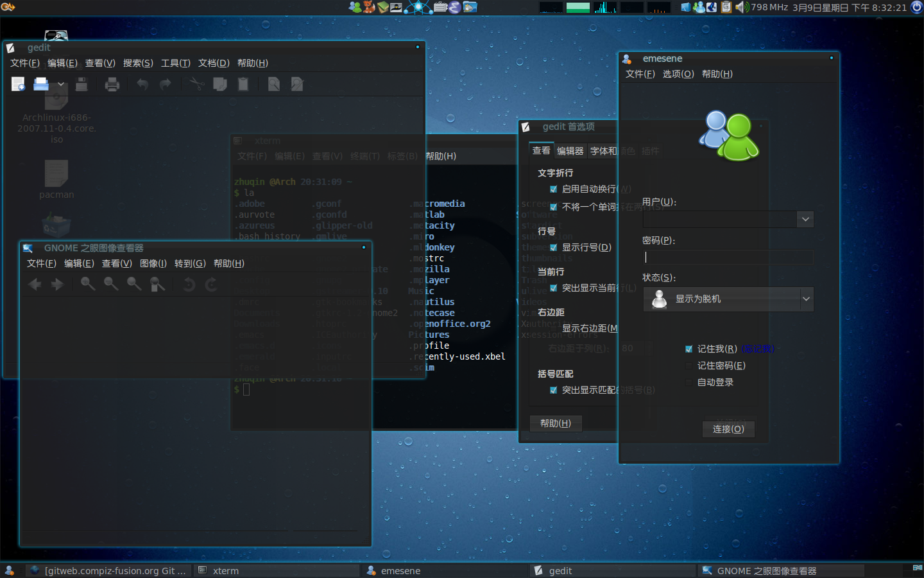
Task: Open gedit 工具(T) menu
Action: (x=175, y=63)
